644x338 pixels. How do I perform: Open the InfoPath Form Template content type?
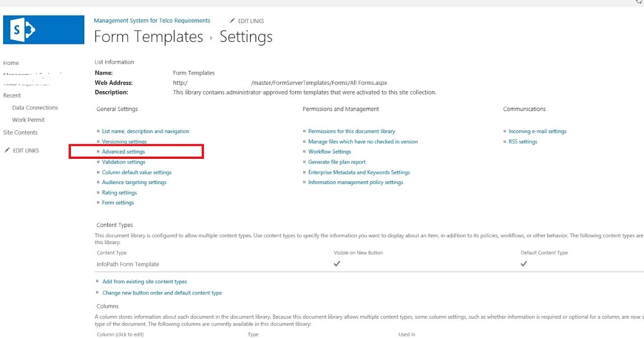(x=126, y=264)
